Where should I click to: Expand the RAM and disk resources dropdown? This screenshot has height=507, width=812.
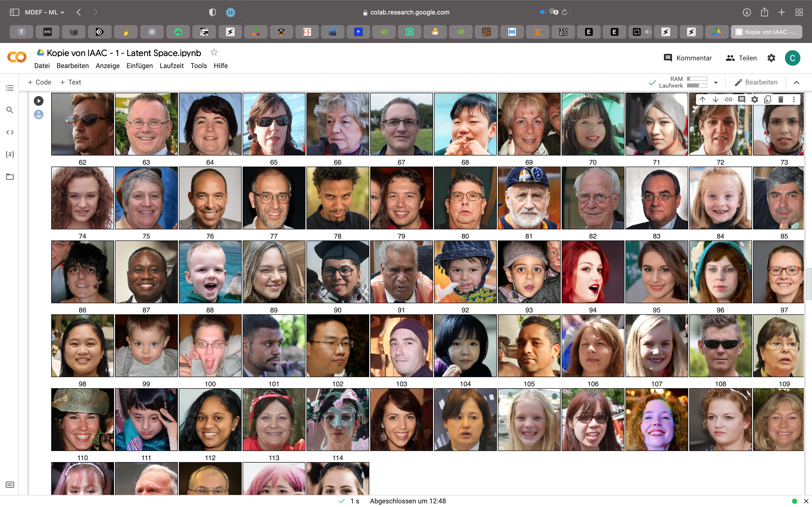[x=716, y=83]
